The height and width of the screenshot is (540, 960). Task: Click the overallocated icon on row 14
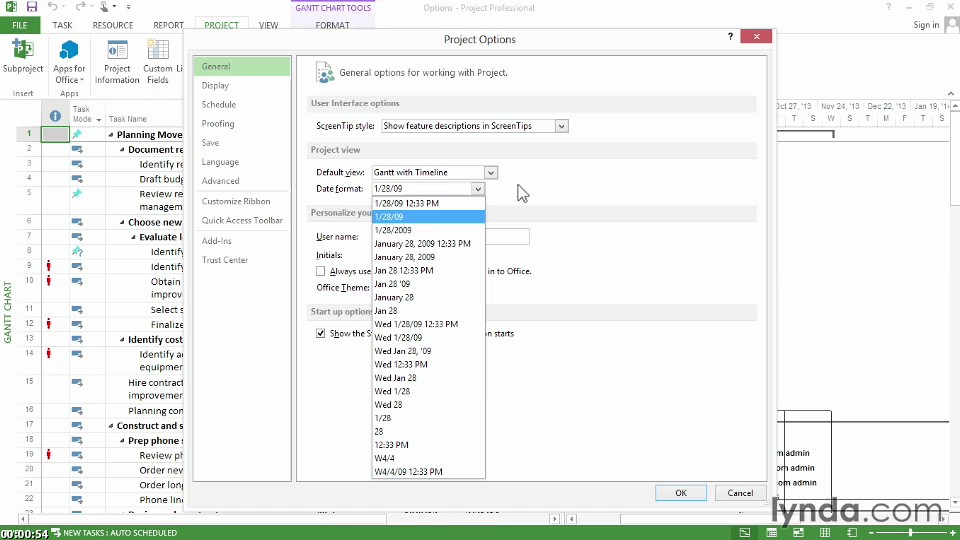49,353
